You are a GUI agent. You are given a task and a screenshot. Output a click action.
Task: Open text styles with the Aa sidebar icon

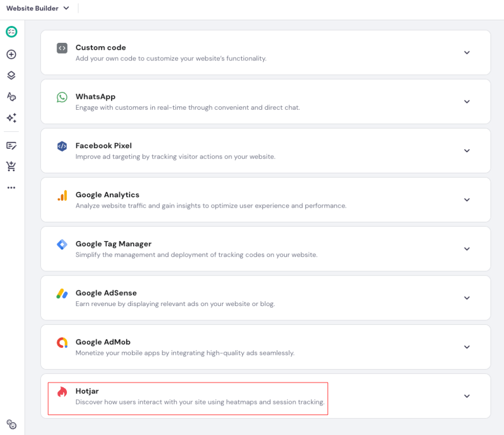coord(11,96)
